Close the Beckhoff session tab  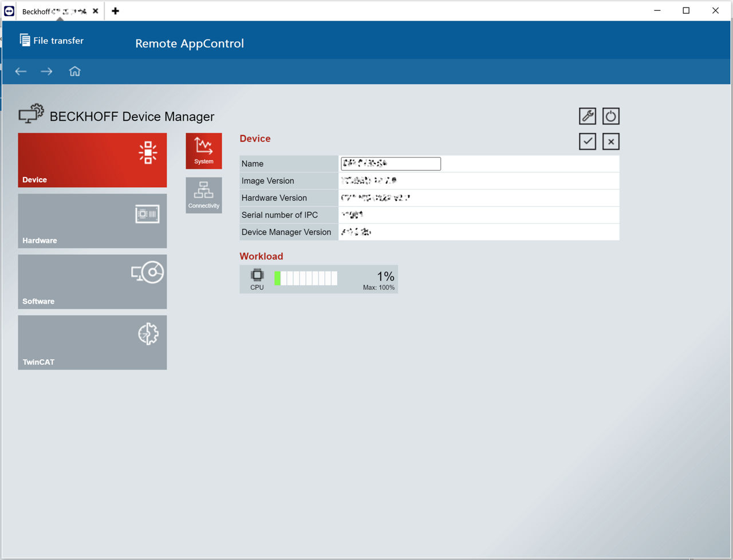pos(96,11)
